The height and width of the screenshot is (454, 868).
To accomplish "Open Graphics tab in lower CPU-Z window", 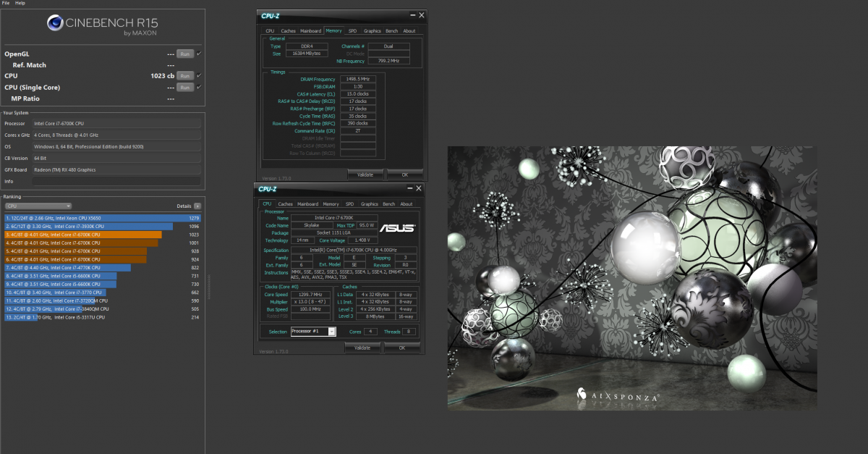I will [370, 204].
